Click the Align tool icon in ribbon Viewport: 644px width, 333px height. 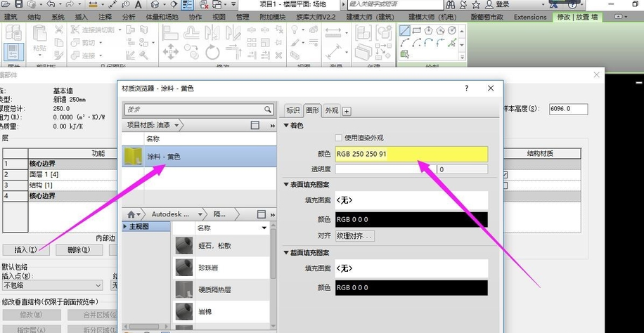pos(170,33)
